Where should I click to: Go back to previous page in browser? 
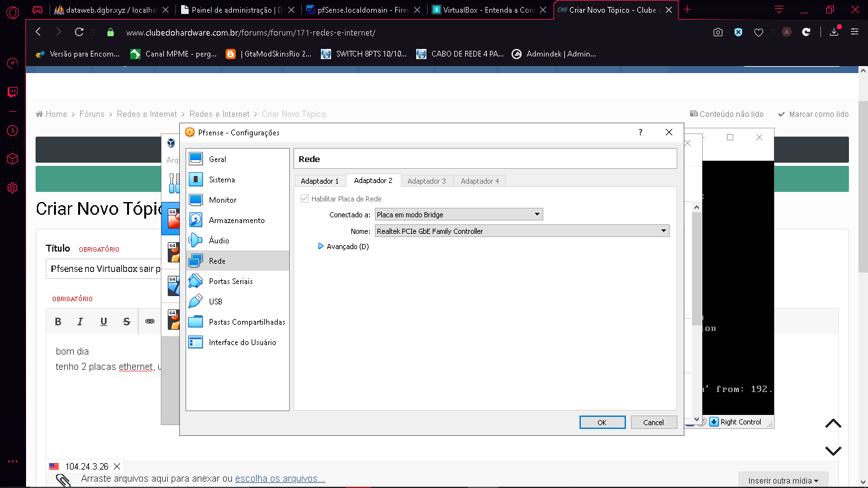pyautogui.click(x=38, y=32)
